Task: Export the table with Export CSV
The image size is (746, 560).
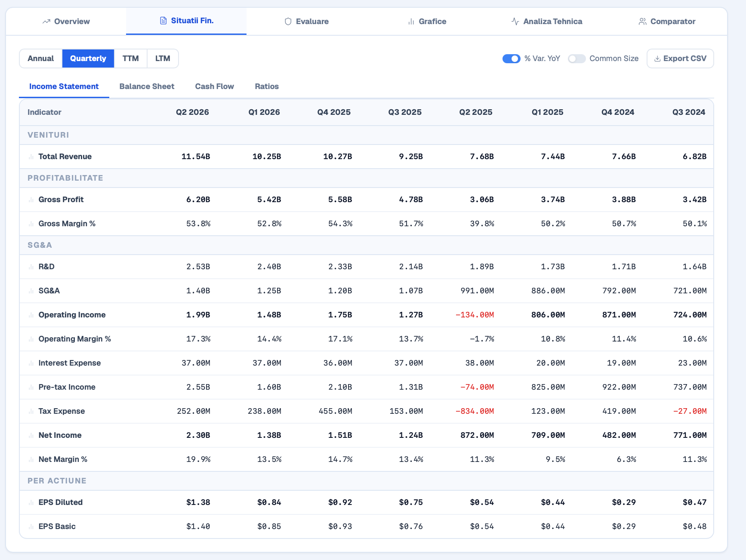Action: [680, 58]
